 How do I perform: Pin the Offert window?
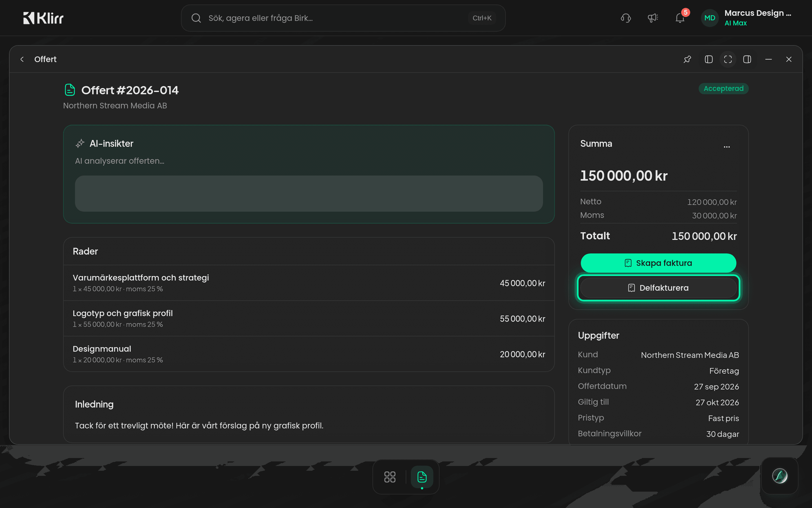(687, 60)
